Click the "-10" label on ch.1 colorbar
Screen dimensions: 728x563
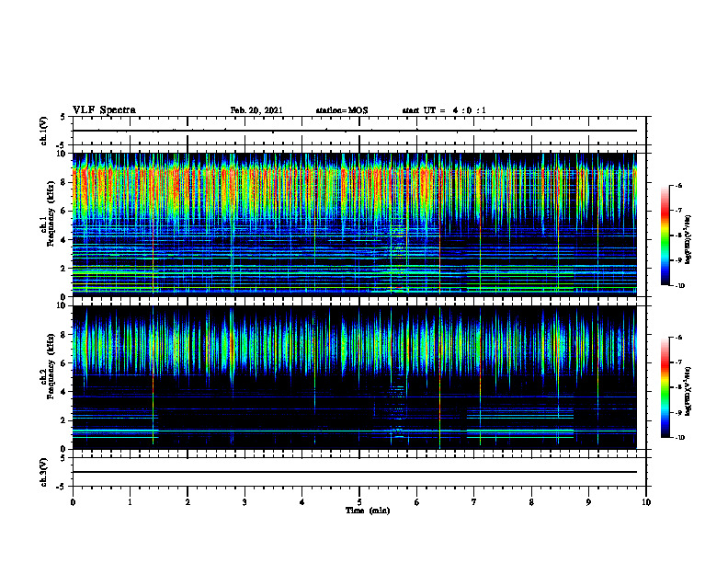(x=679, y=285)
